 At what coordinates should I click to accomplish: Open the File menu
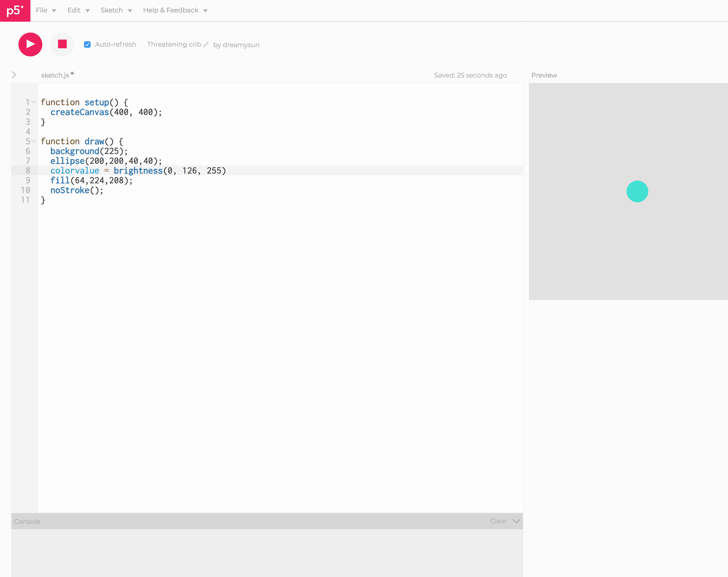coord(42,10)
